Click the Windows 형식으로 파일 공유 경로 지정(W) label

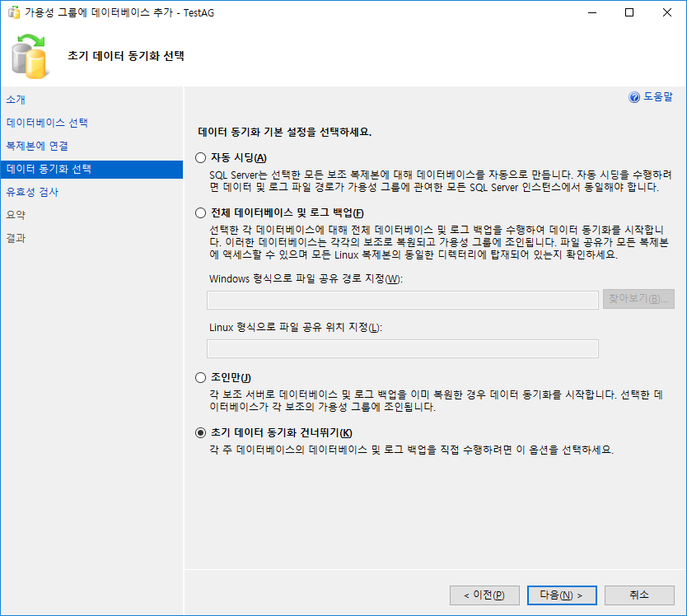coord(306,279)
